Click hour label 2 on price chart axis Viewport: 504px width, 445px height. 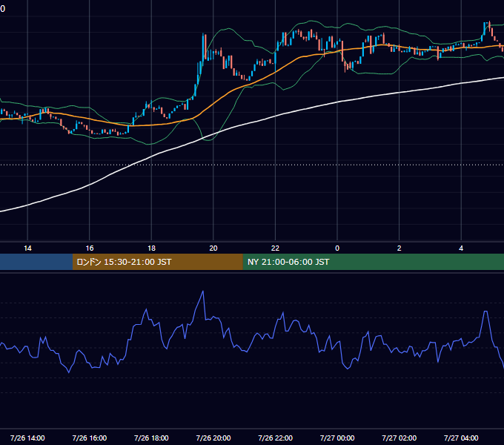pos(399,248)
